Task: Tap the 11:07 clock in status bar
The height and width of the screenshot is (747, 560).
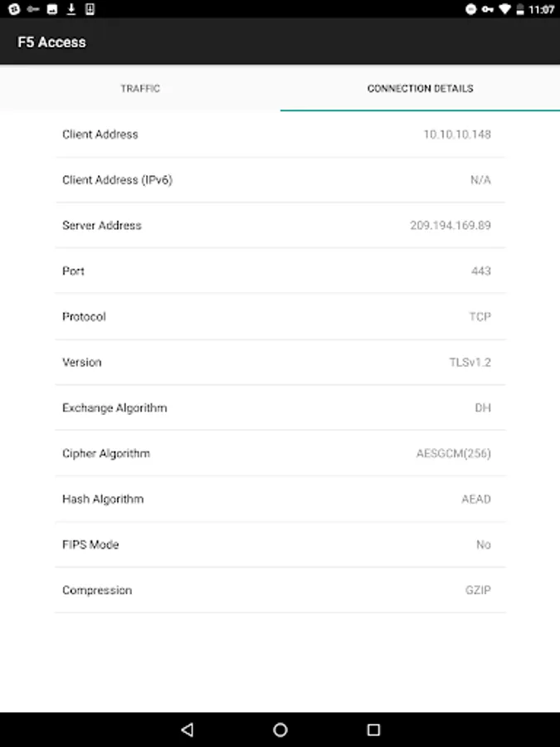Action: (x=541, y=9)
